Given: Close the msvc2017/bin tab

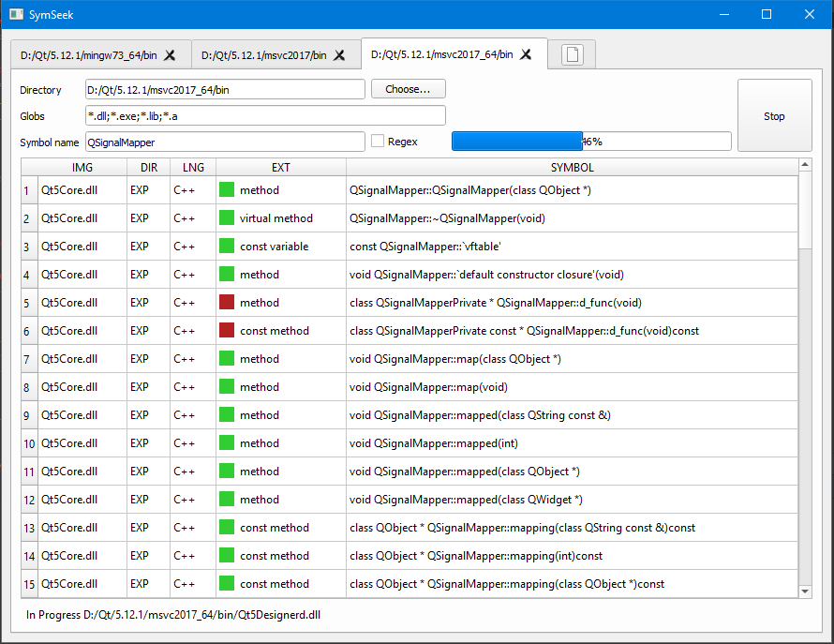Looking at the screenshot, I should click(x=339, y=54).
